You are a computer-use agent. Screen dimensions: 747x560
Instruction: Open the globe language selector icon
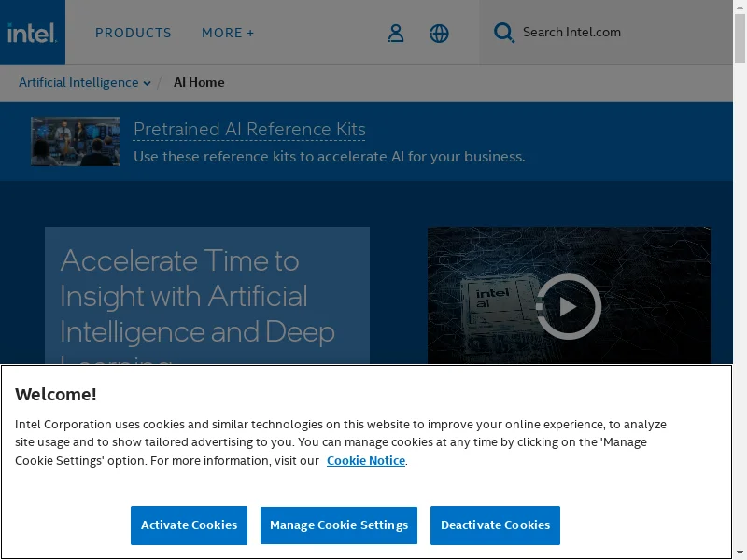point(439,34)
